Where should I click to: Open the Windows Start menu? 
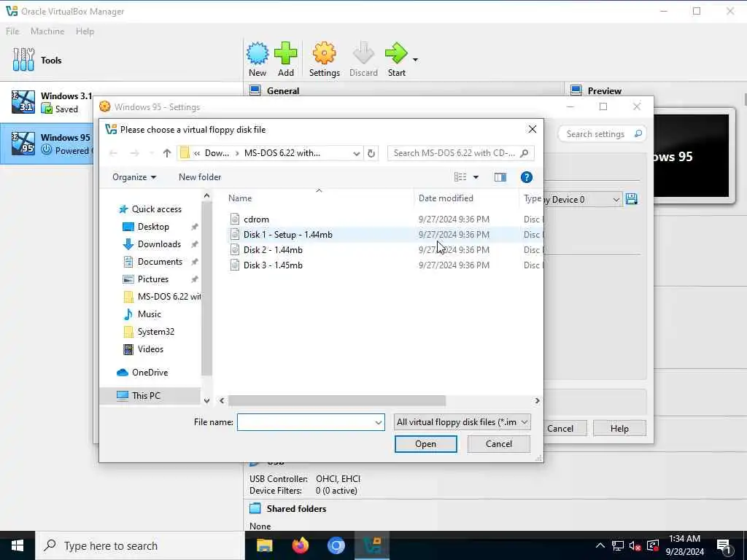(x=18, y=545)
